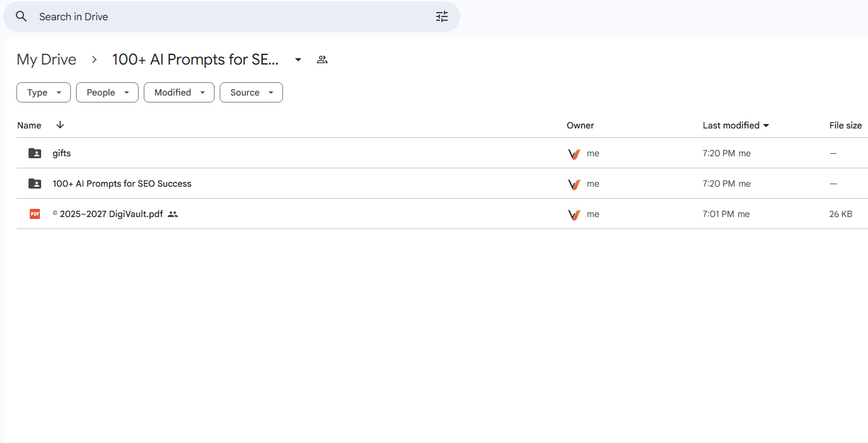Viewport: 868px width, 443px height.
Task: Click the PDF file icon for DigiVault
Action: 35,214
